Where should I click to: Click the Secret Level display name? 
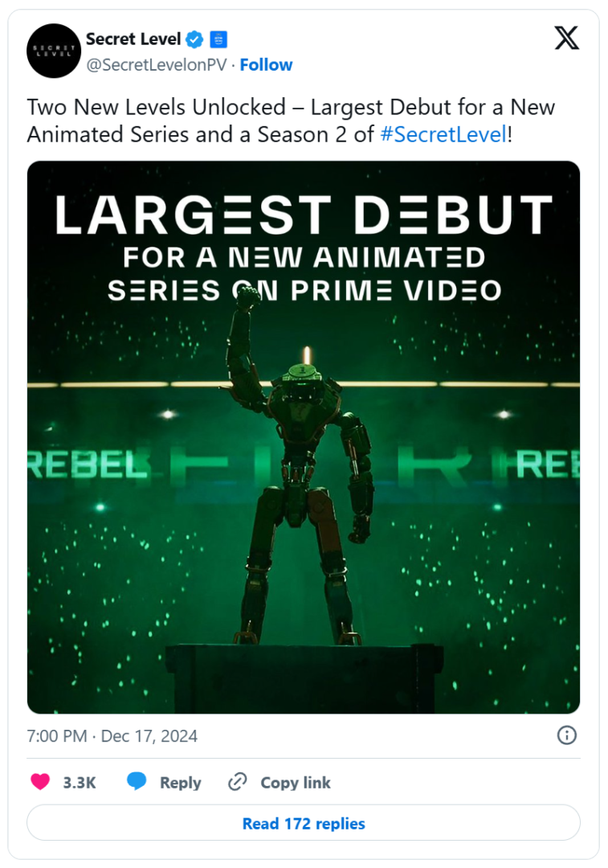point(133,39)
